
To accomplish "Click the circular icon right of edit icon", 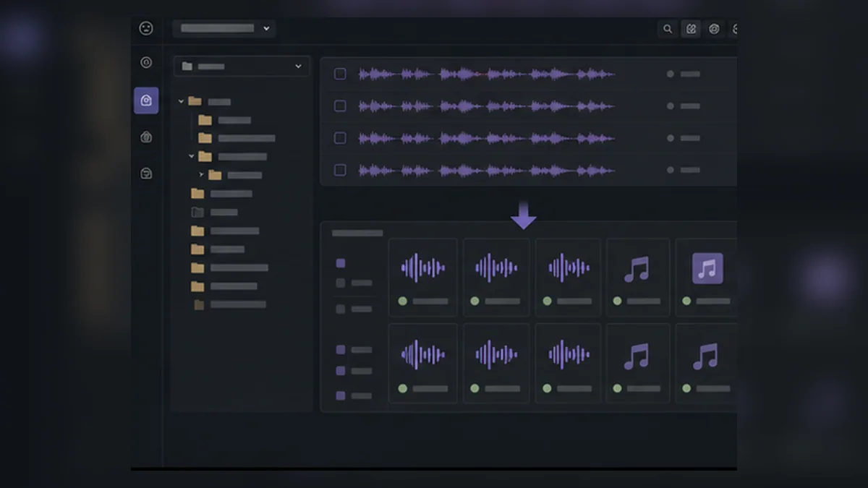I will tap(715, 29).
